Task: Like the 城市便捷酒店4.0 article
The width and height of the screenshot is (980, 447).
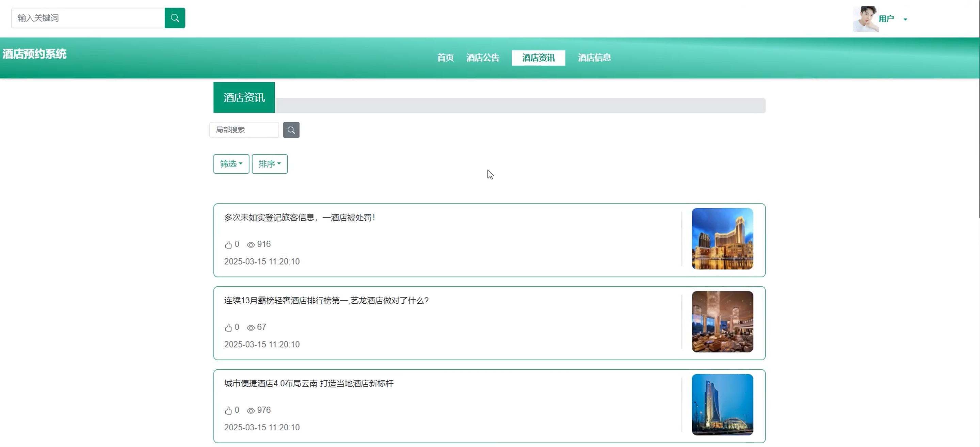Action: [x=228, y=411]
